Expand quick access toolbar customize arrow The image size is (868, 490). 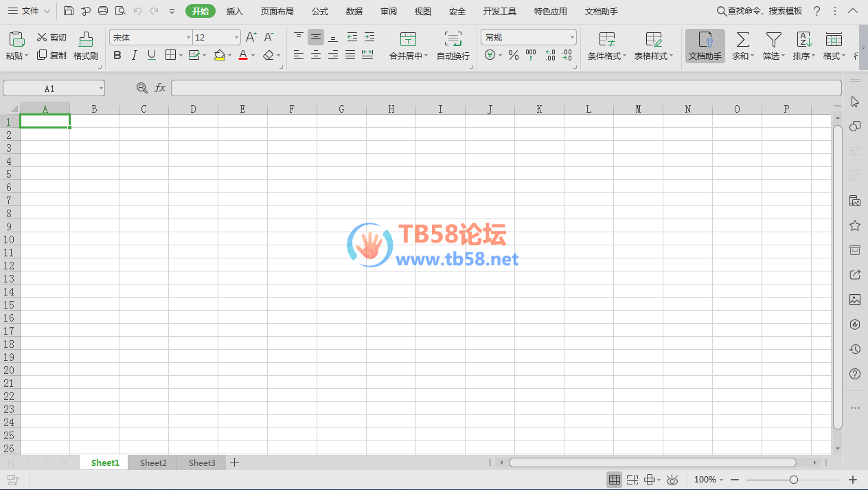tap(172, 12)
